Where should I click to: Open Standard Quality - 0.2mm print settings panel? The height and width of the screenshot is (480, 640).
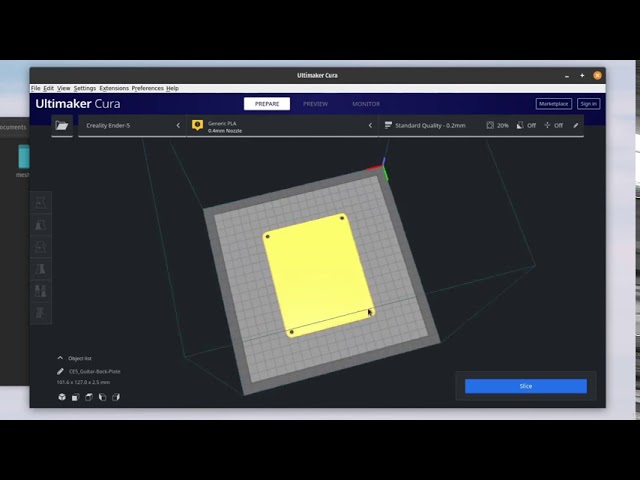481,125
